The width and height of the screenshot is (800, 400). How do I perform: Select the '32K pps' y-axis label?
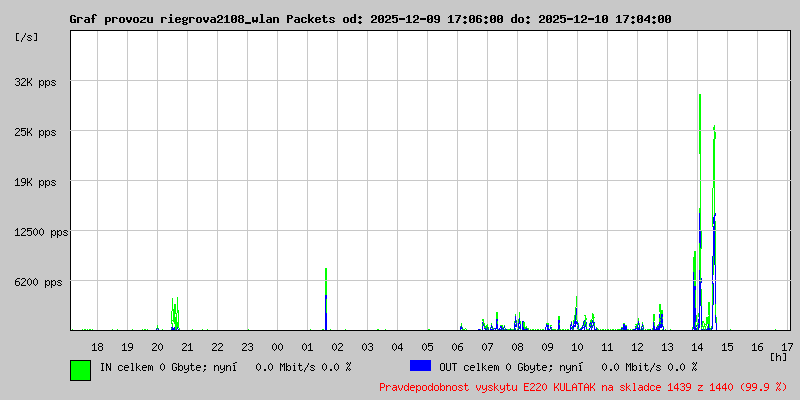point(35,82)
